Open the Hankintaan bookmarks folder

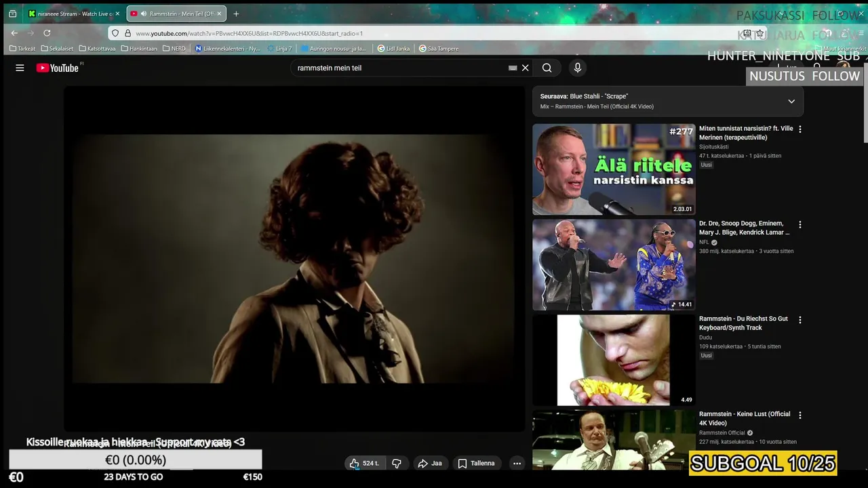(x=139, y=49)
